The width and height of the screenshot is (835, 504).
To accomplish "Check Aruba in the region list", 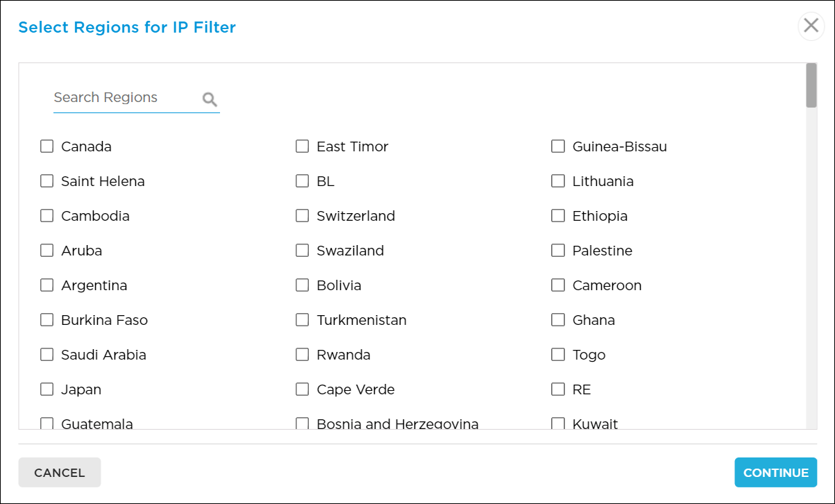I will pyautogui.click(x=47, y=250).
